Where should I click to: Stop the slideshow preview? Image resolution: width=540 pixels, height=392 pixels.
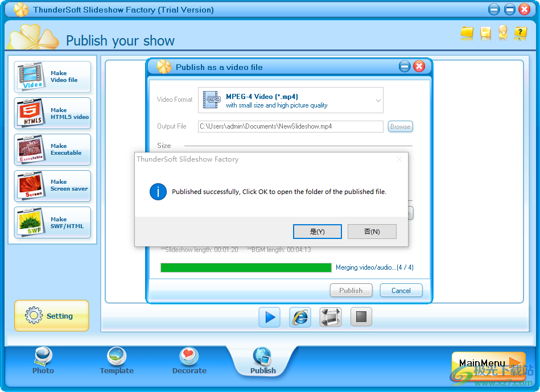coord(361,316)
